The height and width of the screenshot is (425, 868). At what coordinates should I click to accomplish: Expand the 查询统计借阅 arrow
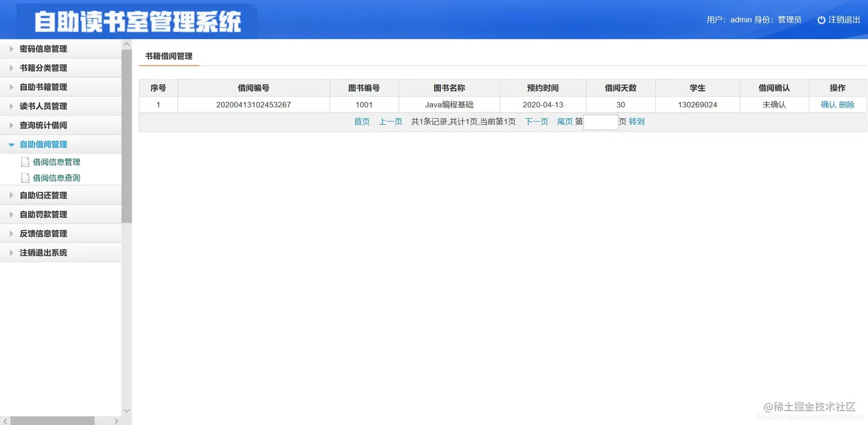coord(11,125)
